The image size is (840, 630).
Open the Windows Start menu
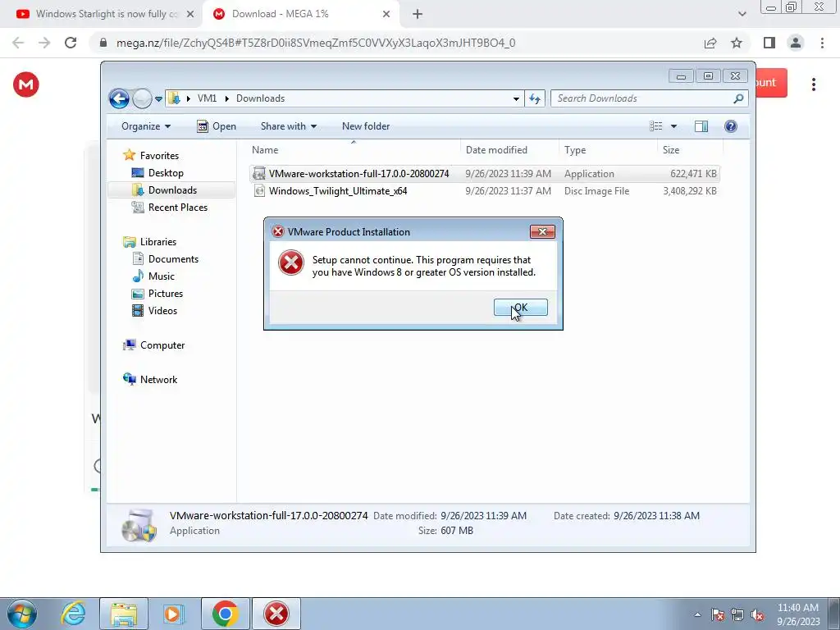pyautogui.click(x=21, y=614)
